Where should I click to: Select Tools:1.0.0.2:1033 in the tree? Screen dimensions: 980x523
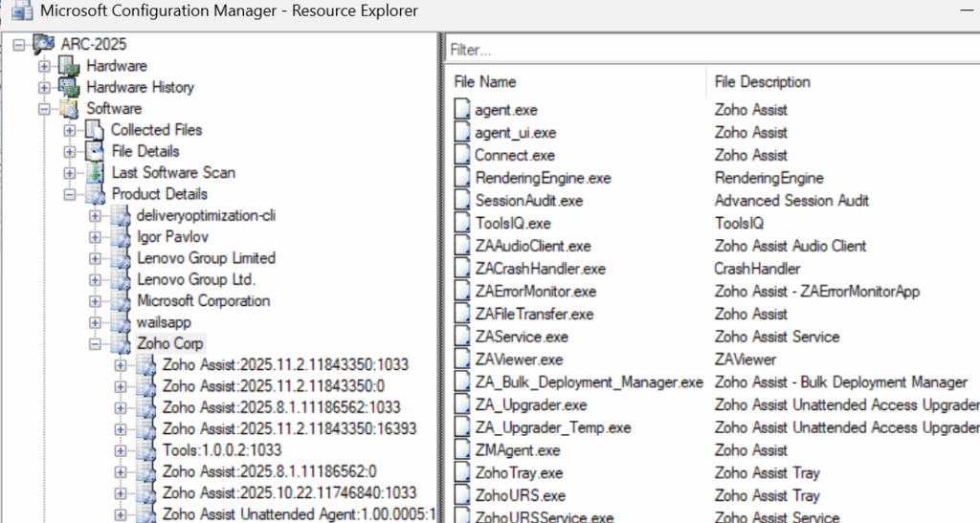[x=221, y=449]
